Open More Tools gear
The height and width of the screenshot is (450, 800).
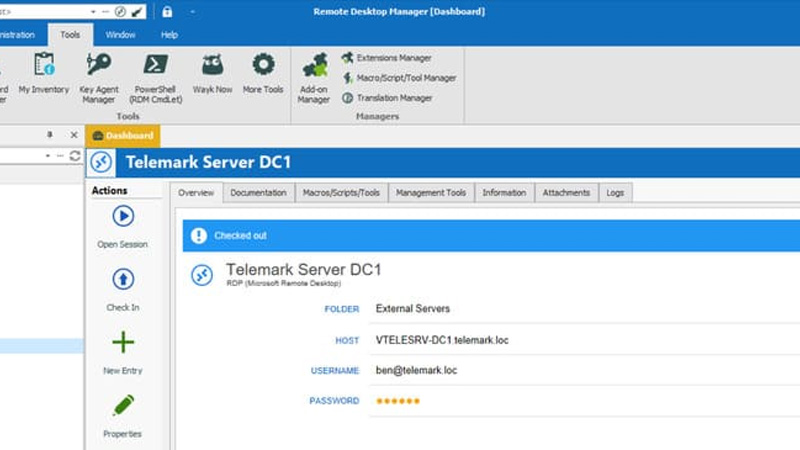pos(263,73)
